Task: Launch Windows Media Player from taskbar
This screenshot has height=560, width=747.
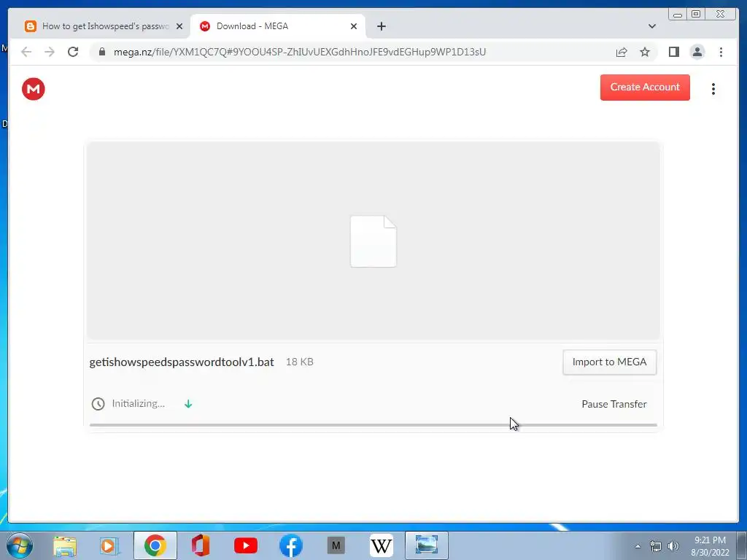Action: click(109, 545)
